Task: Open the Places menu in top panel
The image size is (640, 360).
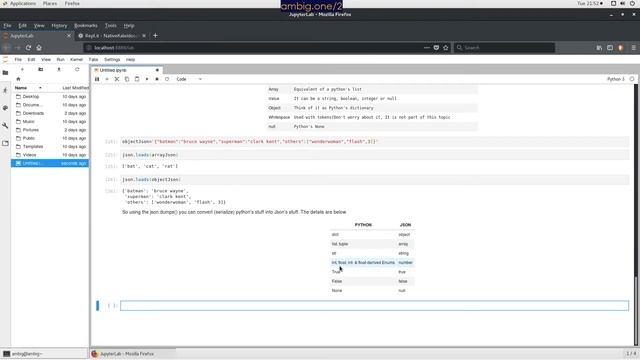Action: [x=50, y=3]
